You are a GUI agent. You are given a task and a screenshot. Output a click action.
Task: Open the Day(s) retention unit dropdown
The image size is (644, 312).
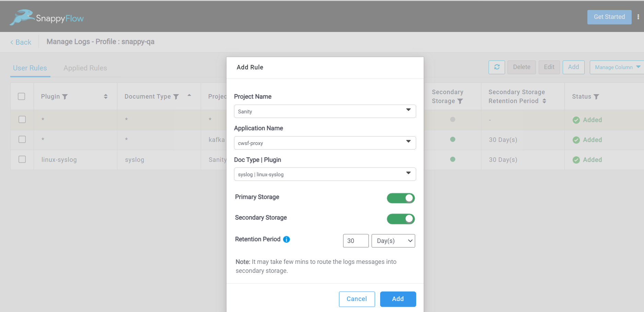tap(393, 241)
